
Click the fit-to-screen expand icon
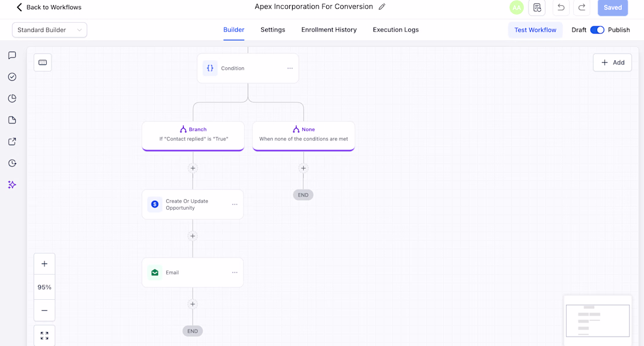click(44, 335)
